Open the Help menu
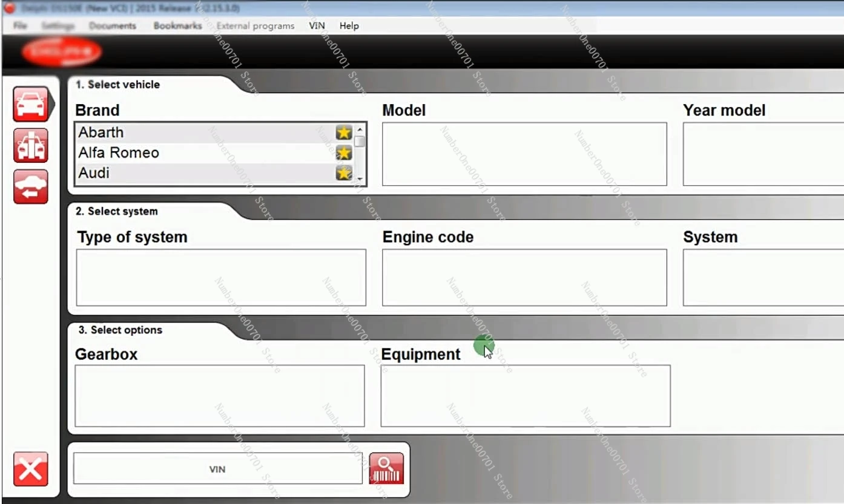Viewport: 844px width, 504px height. [x=349, y=26]
